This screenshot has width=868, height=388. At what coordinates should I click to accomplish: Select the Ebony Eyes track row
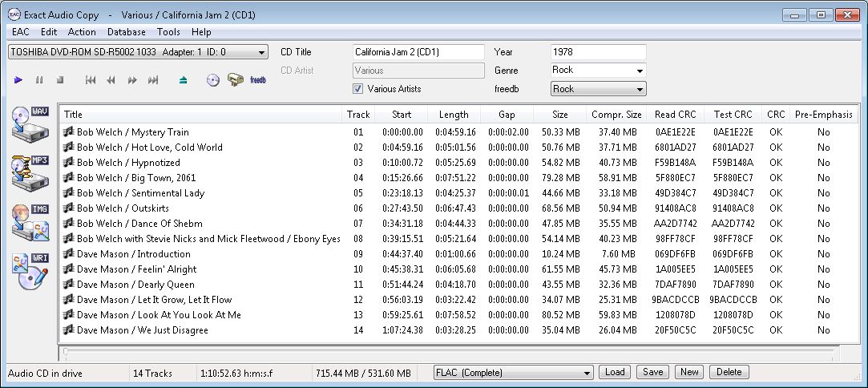(458, 239)
